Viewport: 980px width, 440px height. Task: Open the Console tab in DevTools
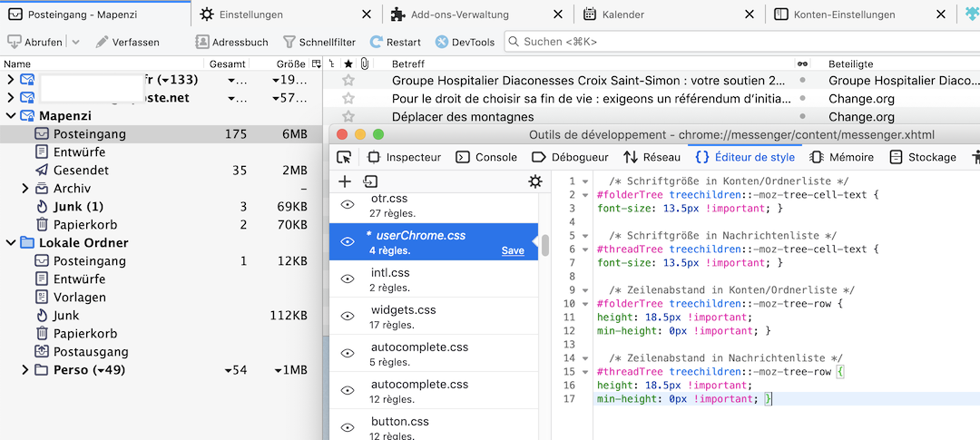pos(486,157)
